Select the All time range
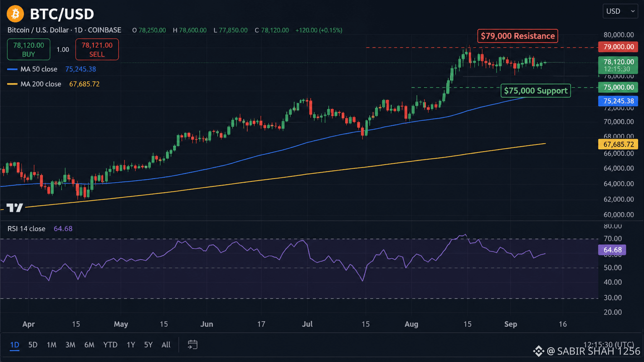 click(166, 345)
